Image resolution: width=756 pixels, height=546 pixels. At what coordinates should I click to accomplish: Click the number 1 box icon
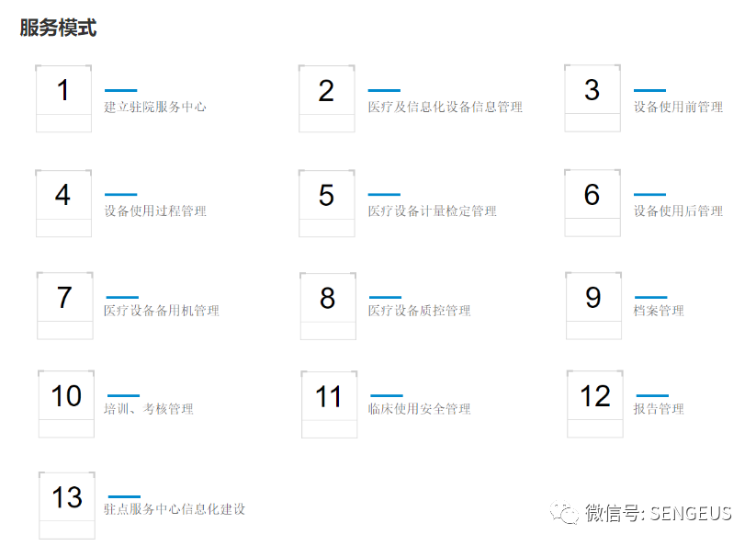pyautogui.click(x=63, y=98)
